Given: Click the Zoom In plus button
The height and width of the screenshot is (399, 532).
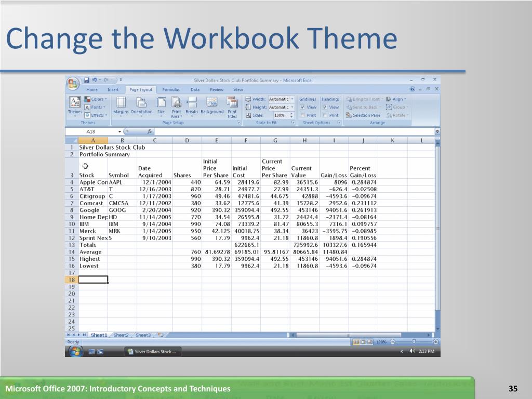Looking at the screenshot, I should click(x=436, y=342).
